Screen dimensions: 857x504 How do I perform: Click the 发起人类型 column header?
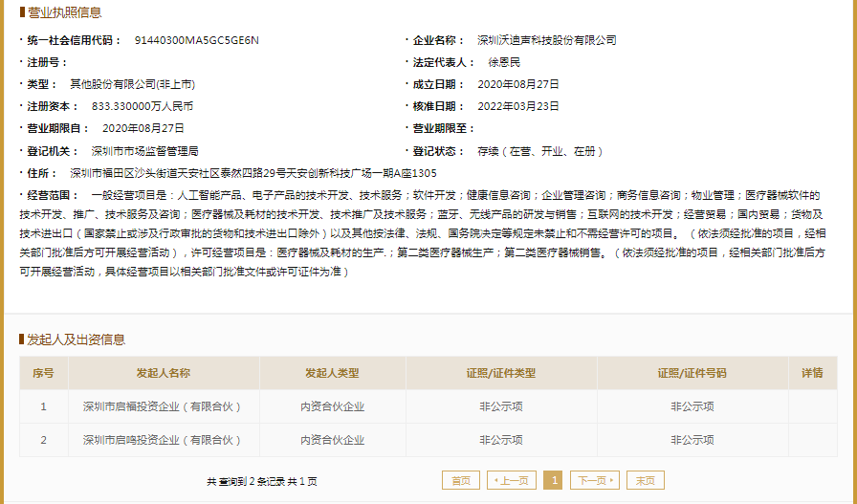pos(332,373)
